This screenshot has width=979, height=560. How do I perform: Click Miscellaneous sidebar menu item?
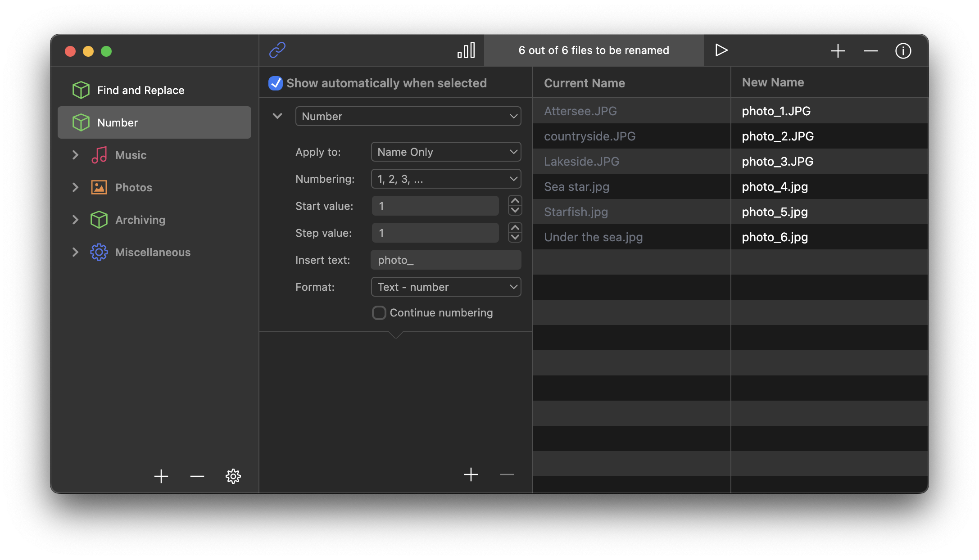click(153, 252)
